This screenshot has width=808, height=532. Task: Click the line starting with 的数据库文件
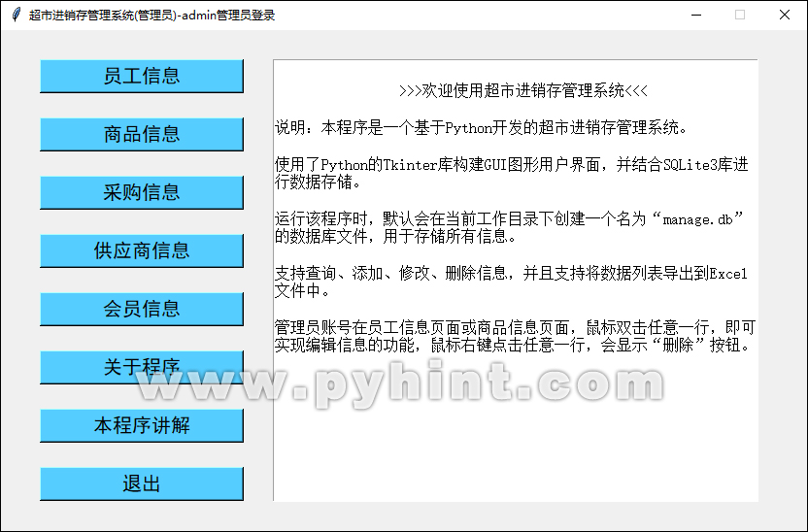point(395,237)
